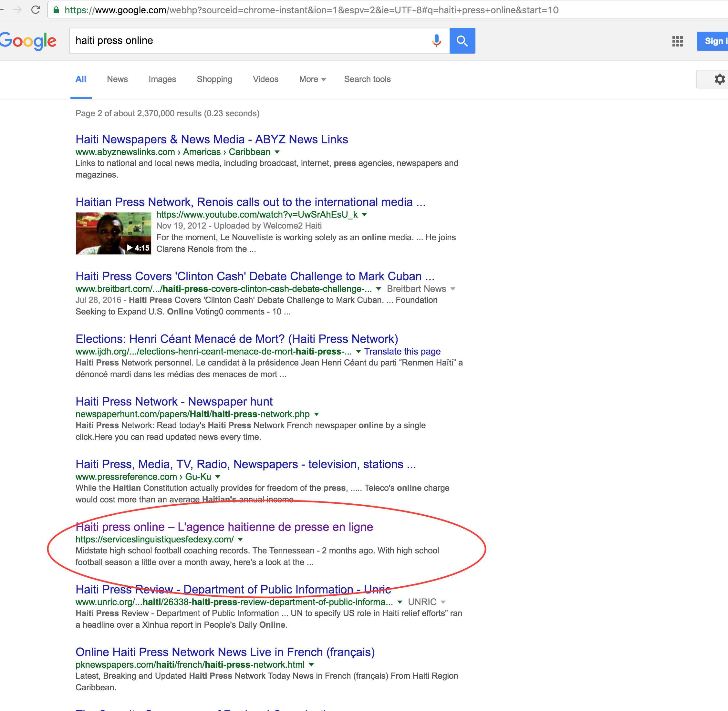Open Haiti press online L'agence haitienne result
Screen dimensions: 728x711
point(224,527)
